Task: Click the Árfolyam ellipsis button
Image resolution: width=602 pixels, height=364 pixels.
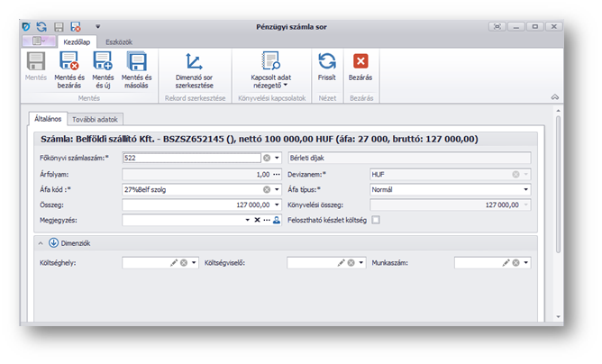Action: 277,174
